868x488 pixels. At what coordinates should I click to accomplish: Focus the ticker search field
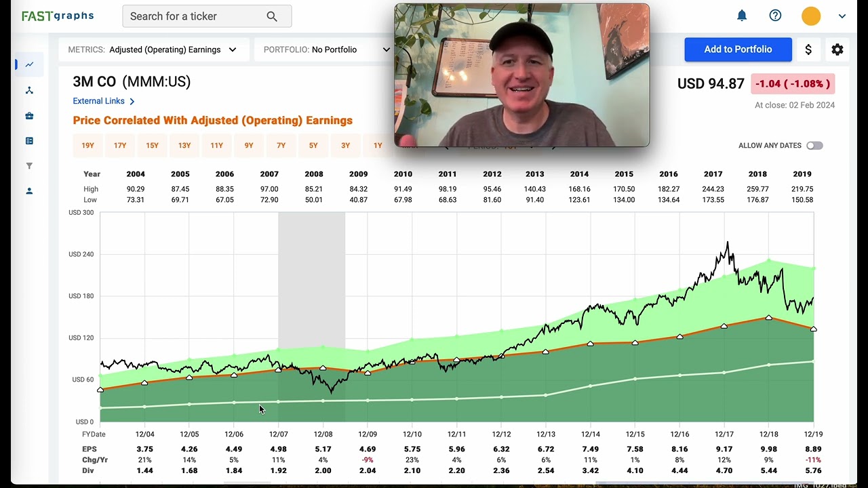pos(207,16)
